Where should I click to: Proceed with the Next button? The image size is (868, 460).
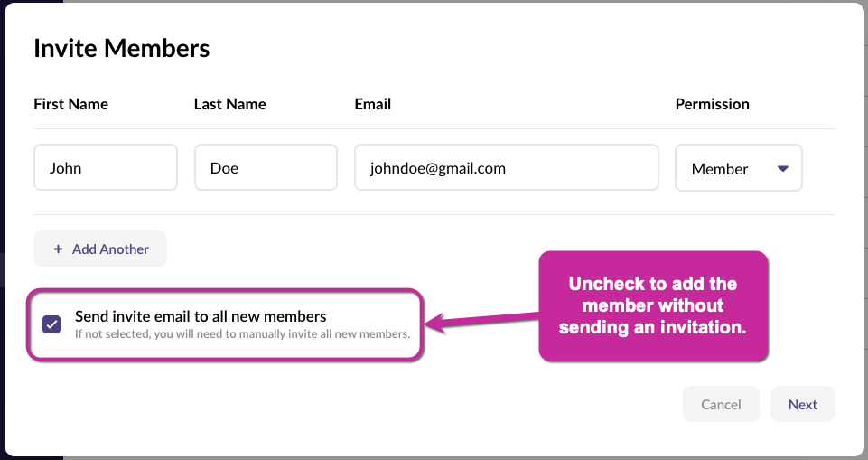point(802,405)
